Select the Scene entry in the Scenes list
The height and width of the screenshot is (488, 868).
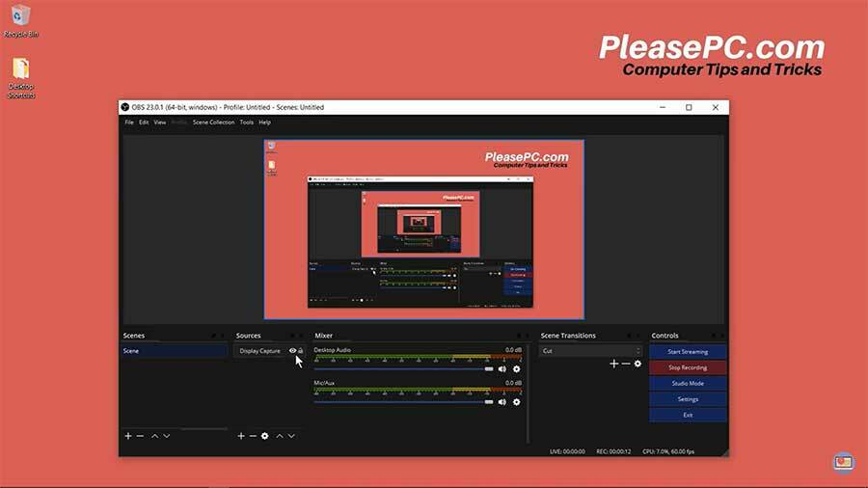174,351
